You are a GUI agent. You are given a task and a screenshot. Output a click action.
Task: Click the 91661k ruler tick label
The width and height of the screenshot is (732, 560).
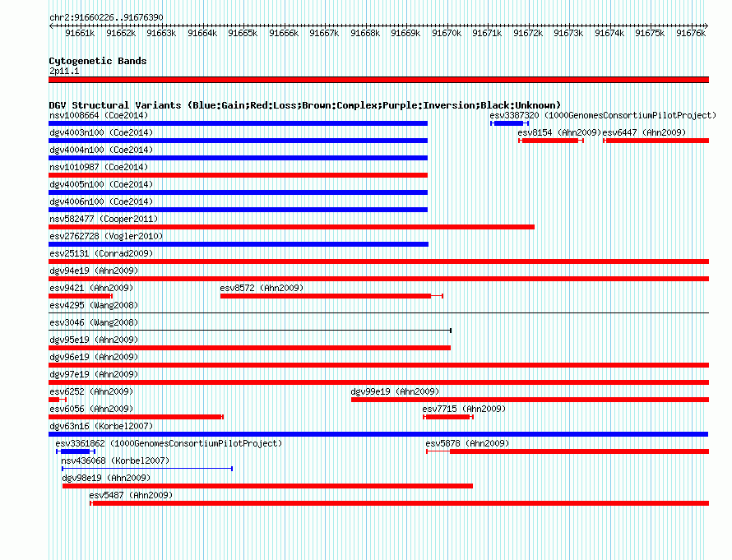coord(80,33)
